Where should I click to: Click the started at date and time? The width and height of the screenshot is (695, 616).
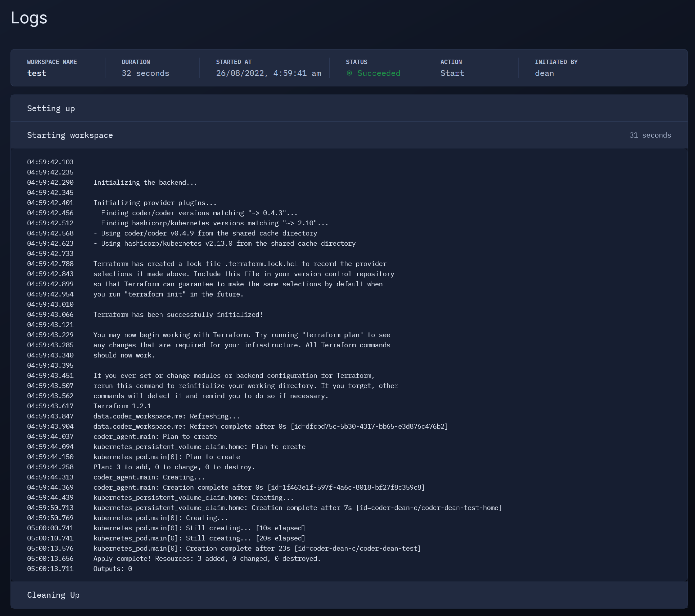(x=268, y=74)
